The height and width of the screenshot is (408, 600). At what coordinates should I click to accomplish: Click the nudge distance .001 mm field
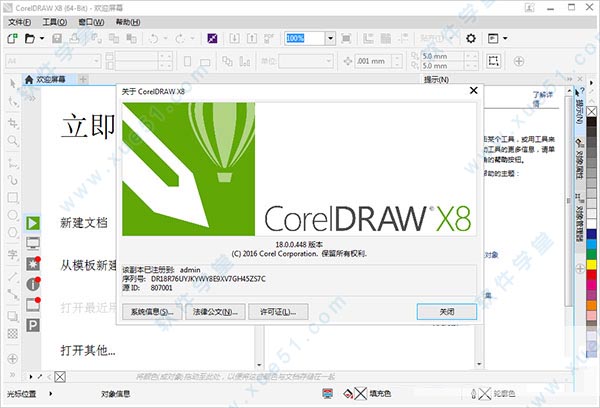[x=374, y=61]
